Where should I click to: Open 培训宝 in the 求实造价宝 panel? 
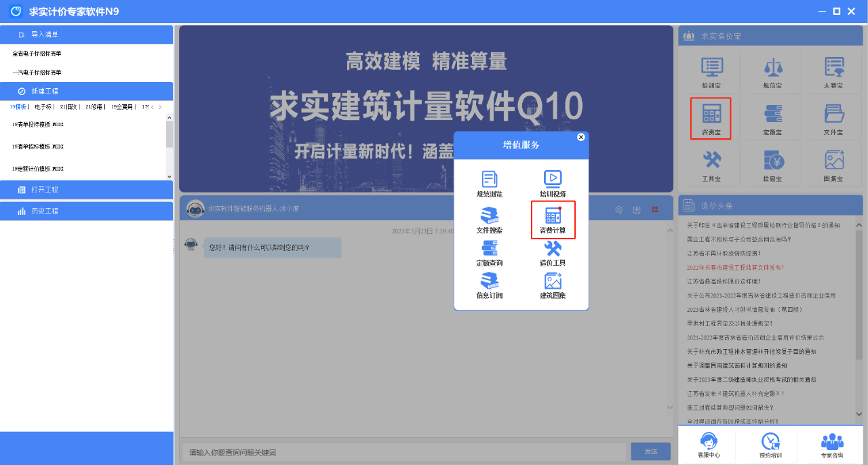coord(711,73)
